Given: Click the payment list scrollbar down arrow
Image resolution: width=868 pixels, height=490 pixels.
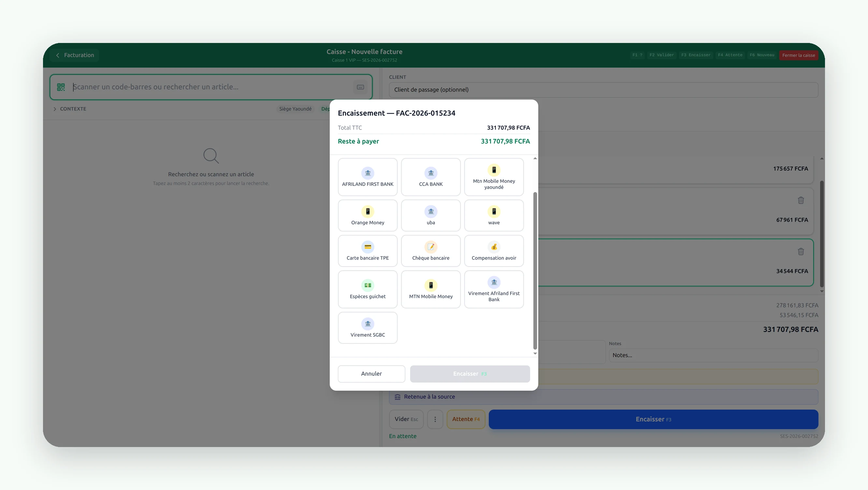Looking at the screenshot, I should click(535, 354).
